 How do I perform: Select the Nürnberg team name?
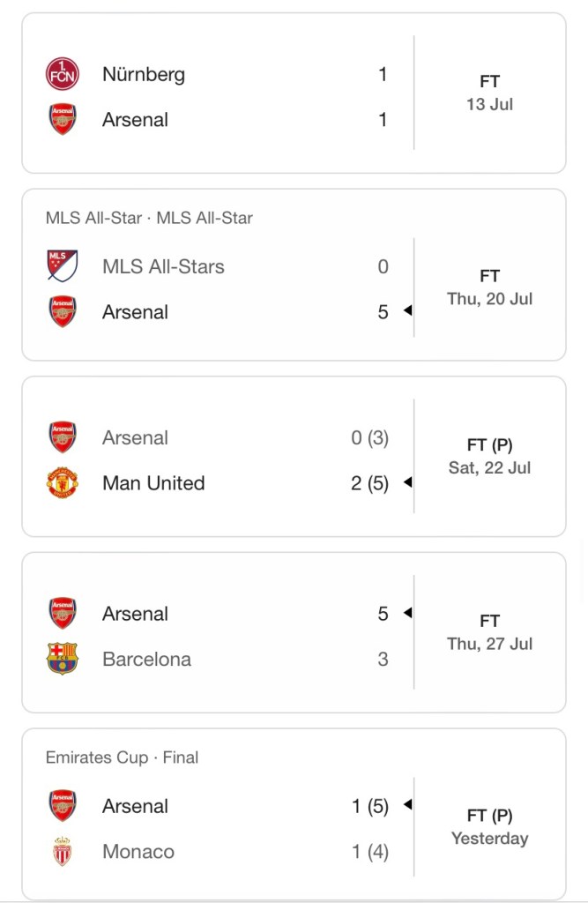coord(144,74)
